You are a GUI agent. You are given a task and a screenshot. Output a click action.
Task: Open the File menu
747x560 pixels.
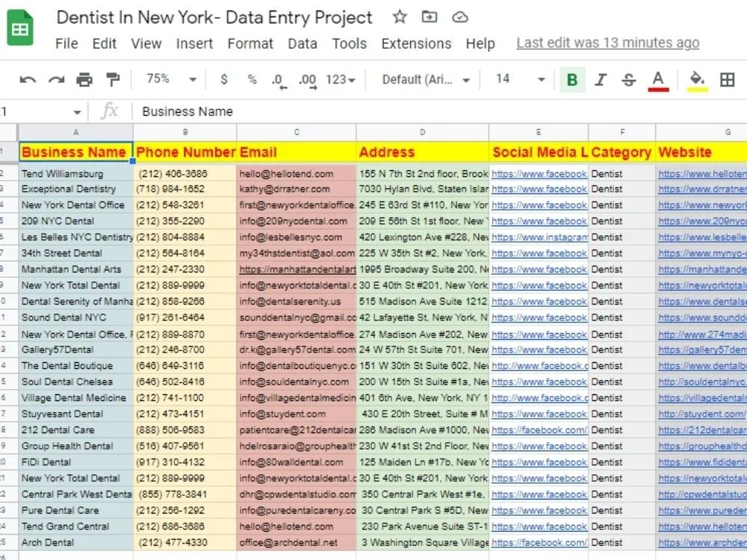coord(66,44)
